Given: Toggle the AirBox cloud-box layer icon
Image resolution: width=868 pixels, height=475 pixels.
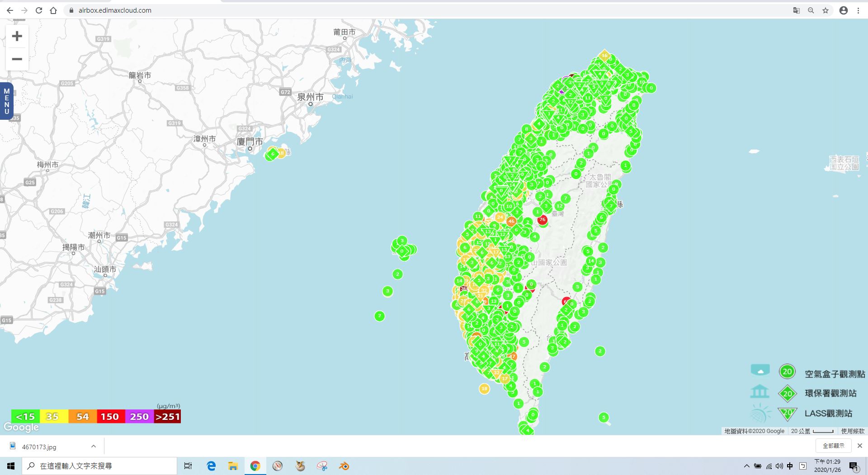Looking at the screenshot, I should pyautogui.click(x=760, y=371).
